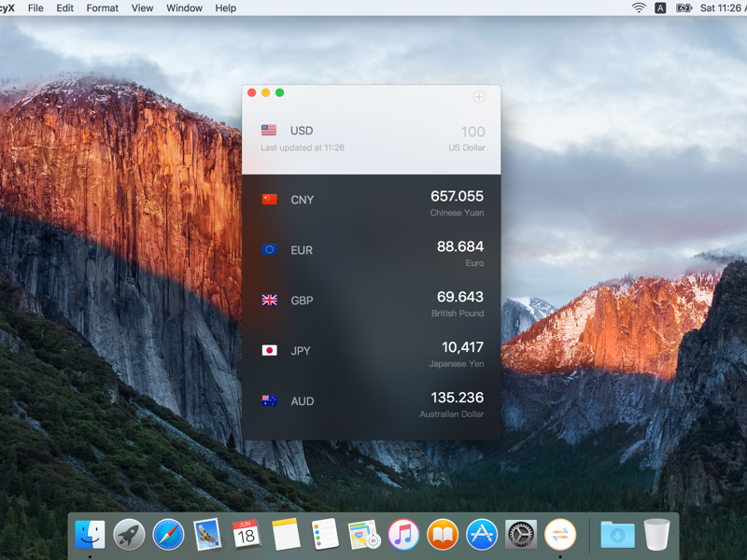Image resolution: width=747 pixels, height=560 pixels.
Task: Click the add currency plus icon
Action: 479,97
